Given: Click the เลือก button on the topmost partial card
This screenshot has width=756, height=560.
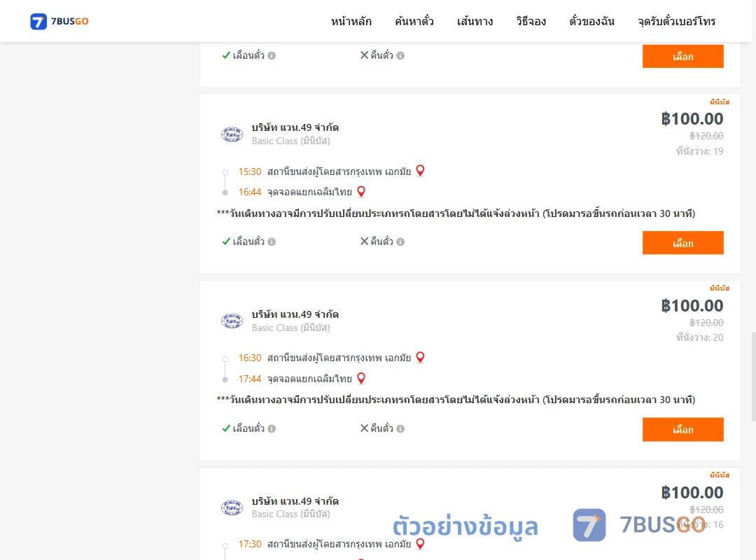Looking at the screenshot, I should (682, 57).
